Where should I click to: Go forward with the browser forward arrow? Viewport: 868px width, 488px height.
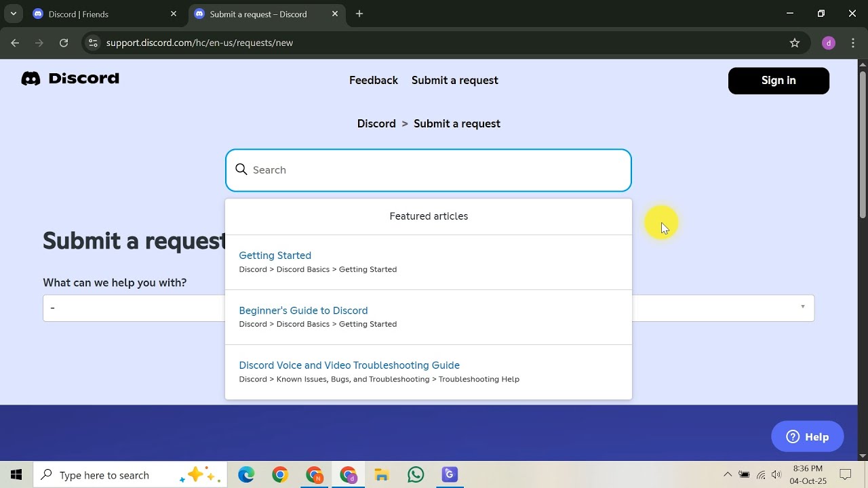tap(39, 43)
